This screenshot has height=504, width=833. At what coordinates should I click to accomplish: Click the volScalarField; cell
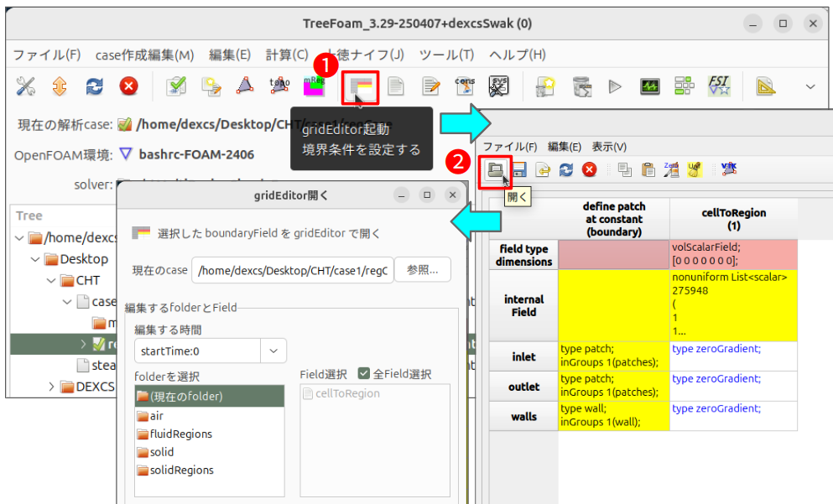click(x=734, y=254)
